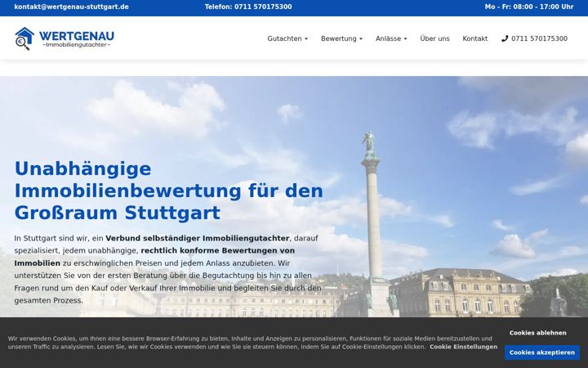The image size is (588, 368).
Task: Click the Wertgenau house logo icon
Action: [24, 38]
